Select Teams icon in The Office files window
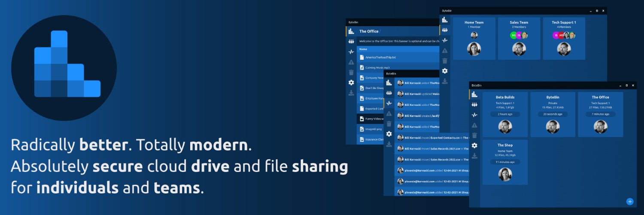Image resolution: width=644 pixels, height=215 pixels. [x=351, y=41]
